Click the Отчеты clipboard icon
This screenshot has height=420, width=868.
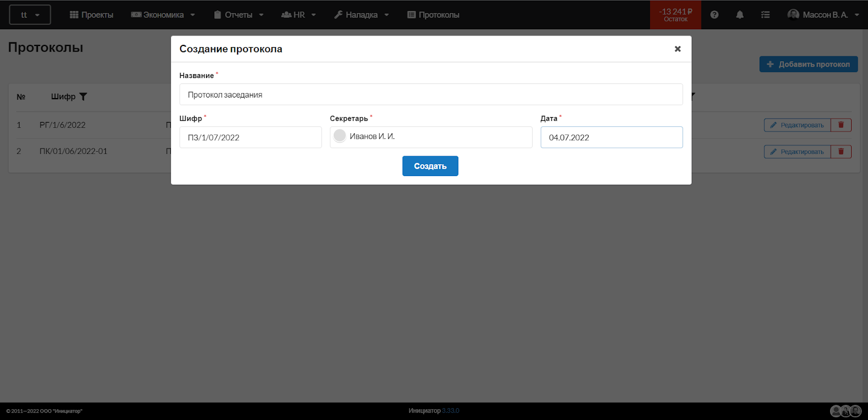[218, 15]
